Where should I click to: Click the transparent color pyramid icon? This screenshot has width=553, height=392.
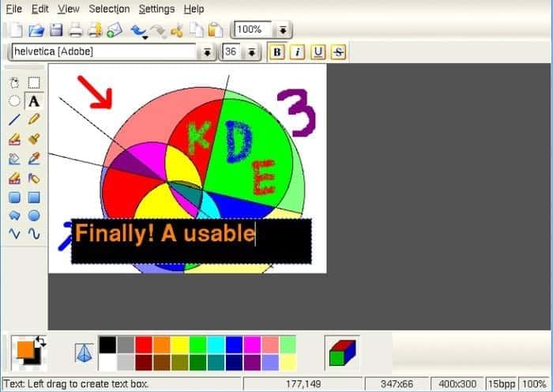(x=84, y=352)
